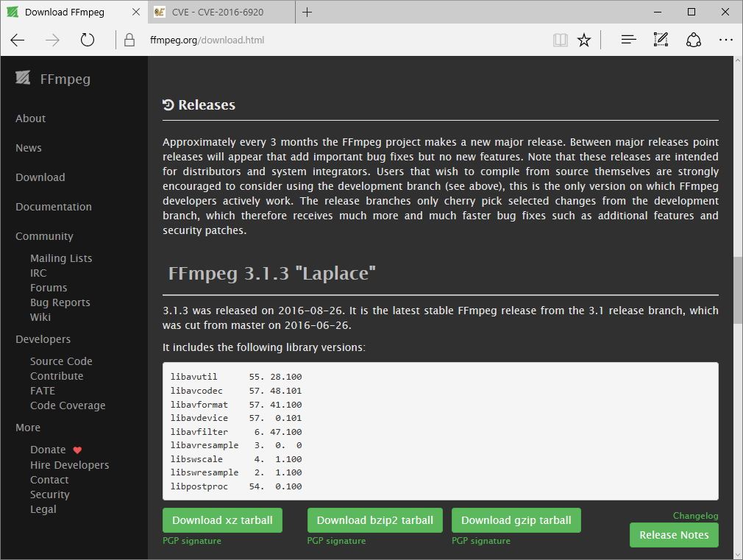
Task: Visit the Security page link
Action: [49, 494]
